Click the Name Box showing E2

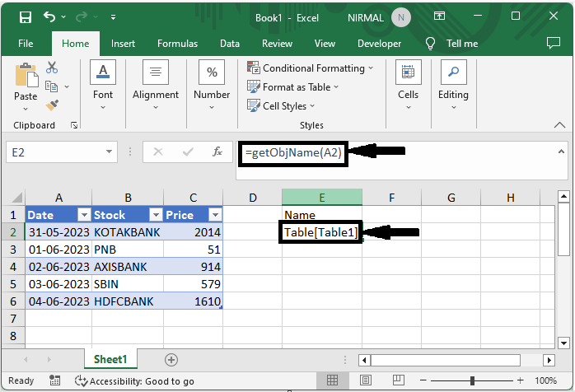[x=55, y=152]
